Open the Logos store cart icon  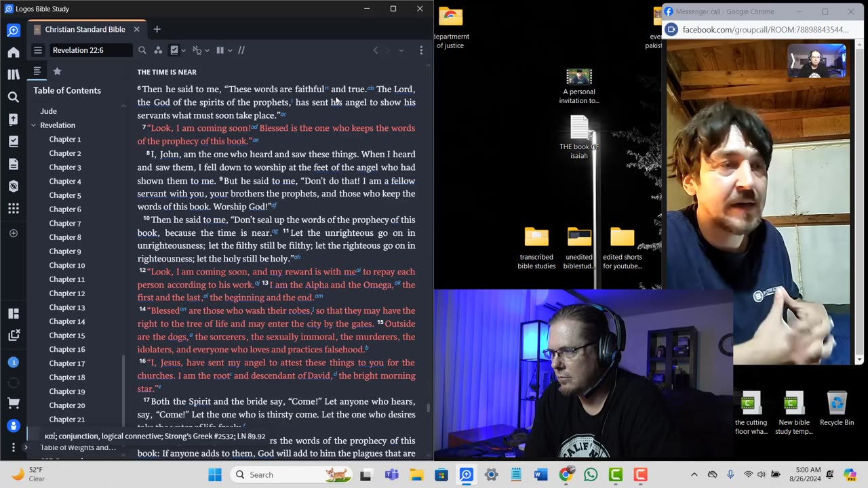[x=14, y=404]
